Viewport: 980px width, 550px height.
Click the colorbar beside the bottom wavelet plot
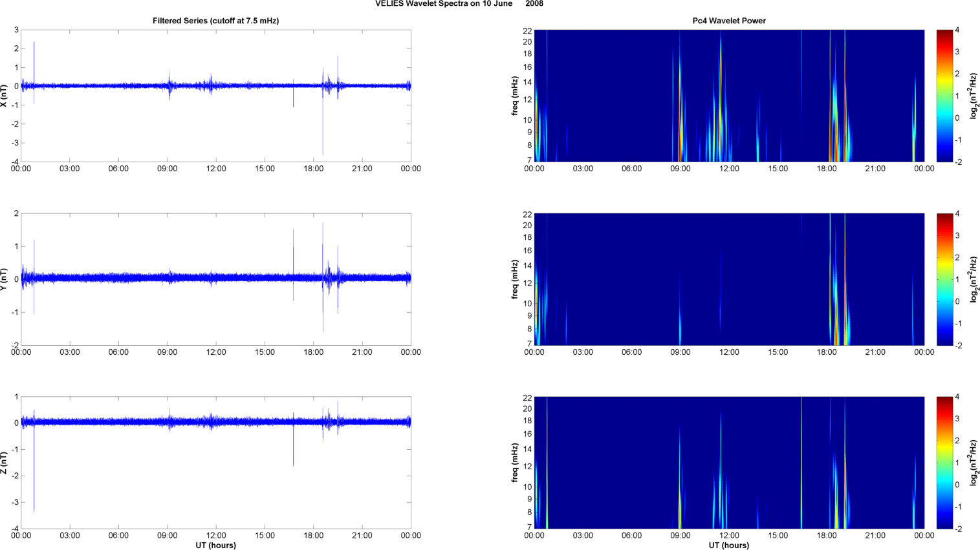[944, 463]
